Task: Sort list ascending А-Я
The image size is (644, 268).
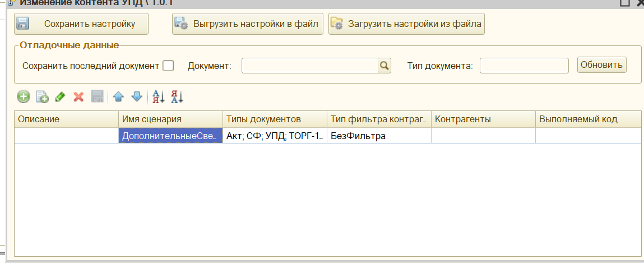Action: tap(159, 97)
